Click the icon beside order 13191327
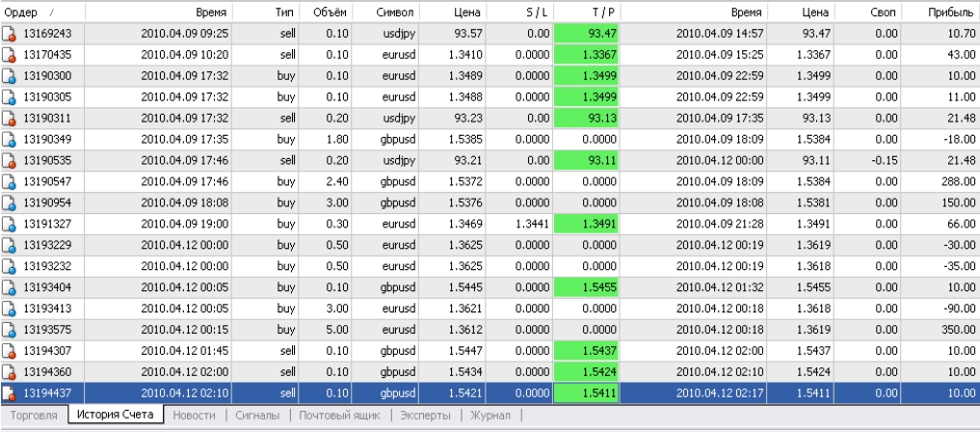 click(x=10, y=222)
